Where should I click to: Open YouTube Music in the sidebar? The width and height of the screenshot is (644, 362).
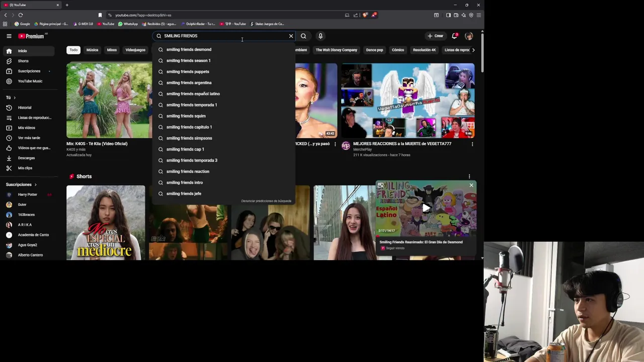[28, 81]
